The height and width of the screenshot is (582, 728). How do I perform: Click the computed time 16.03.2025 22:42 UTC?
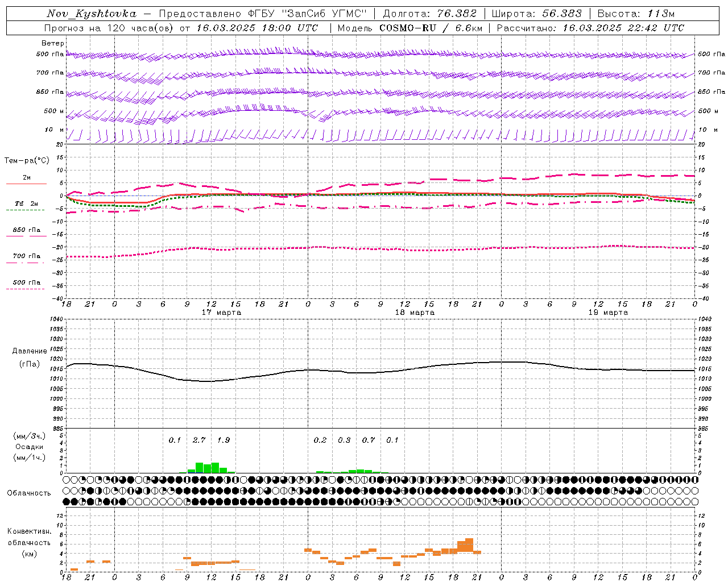click(x=623, y=28)
